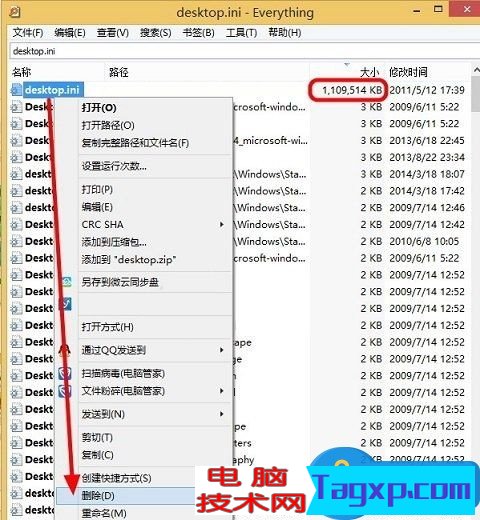The height and width of the screenshot is (520, 480).
Task: Click the date 2013/8/22 23:34
Action: point(427,157)
